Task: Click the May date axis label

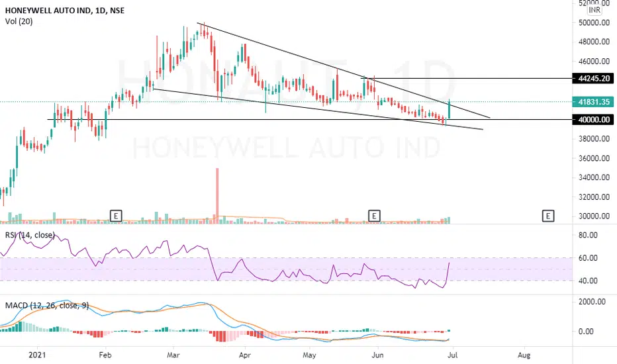Action: (309, 355)
